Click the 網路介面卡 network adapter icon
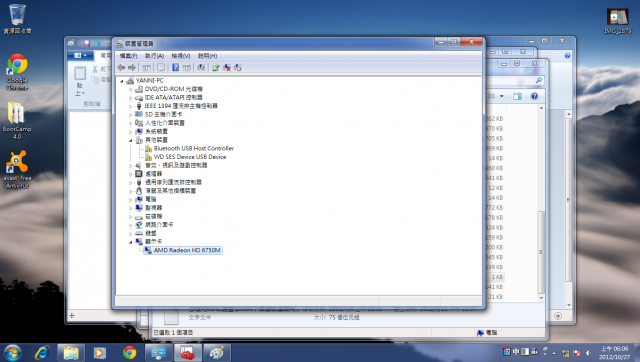The height and width of the screenshot is (362, 640). pyautogui.click(x=139, y=225)
